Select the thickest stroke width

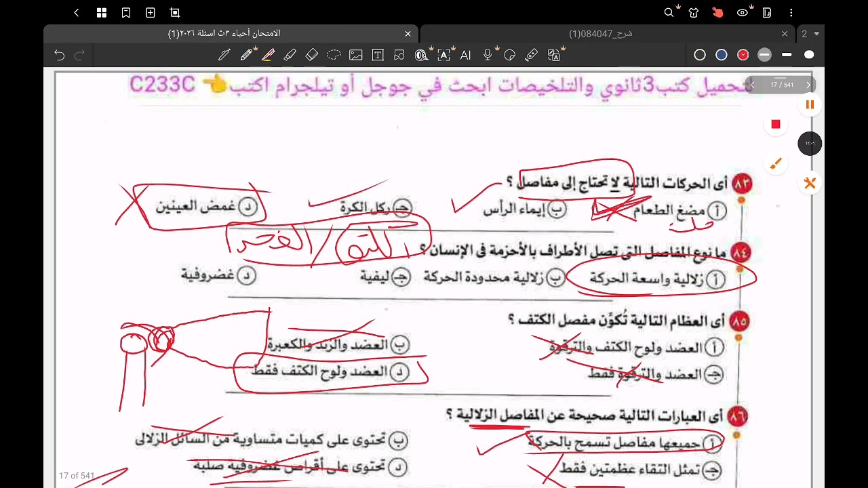tap(809, 55)
